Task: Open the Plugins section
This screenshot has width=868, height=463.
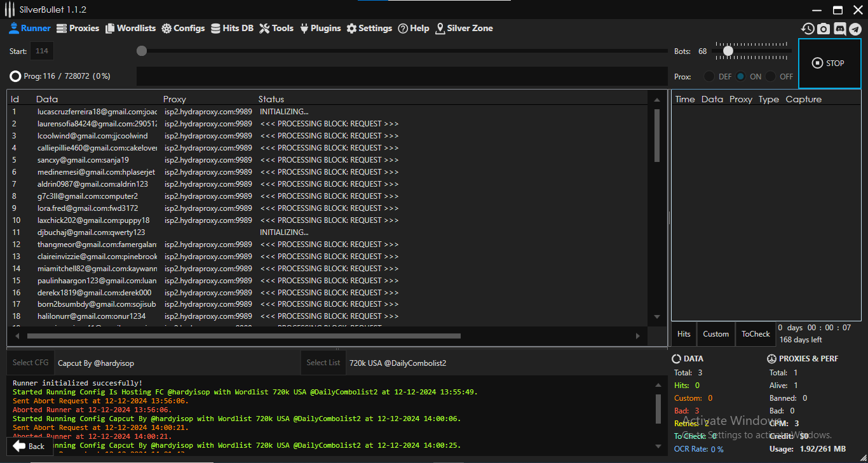Action: pyautogui.click(x=320, y=28)
